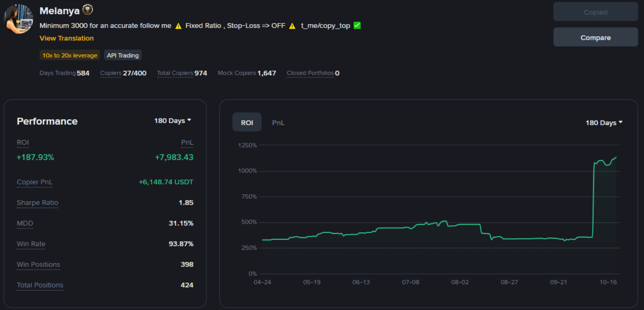Click the Copier PnL label
Screen dimensions: 644x310
tap(35, 182)
